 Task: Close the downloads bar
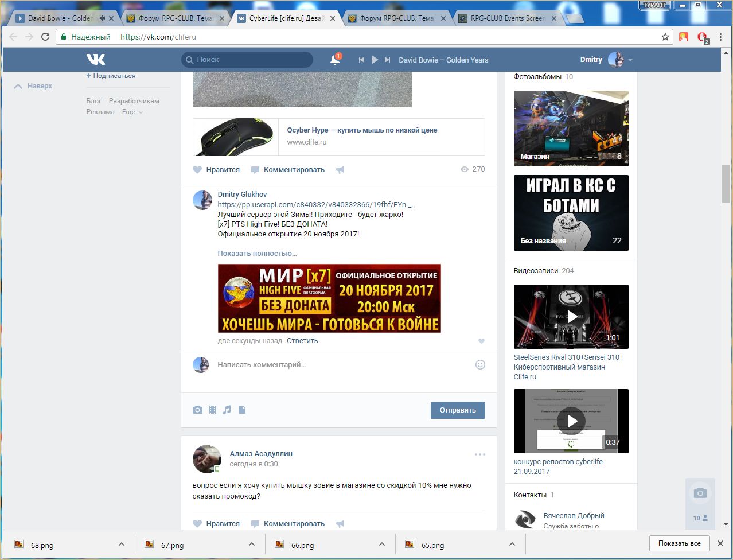coord(720,544)
